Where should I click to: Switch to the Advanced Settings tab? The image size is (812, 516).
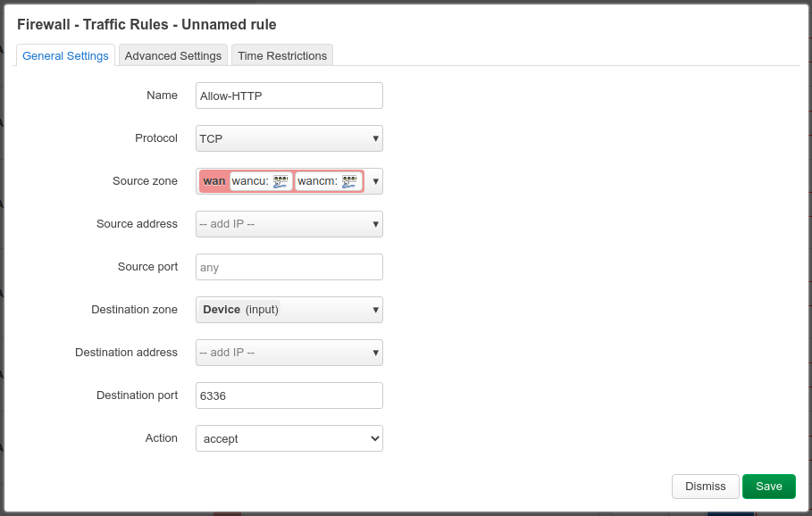(173, 55)
